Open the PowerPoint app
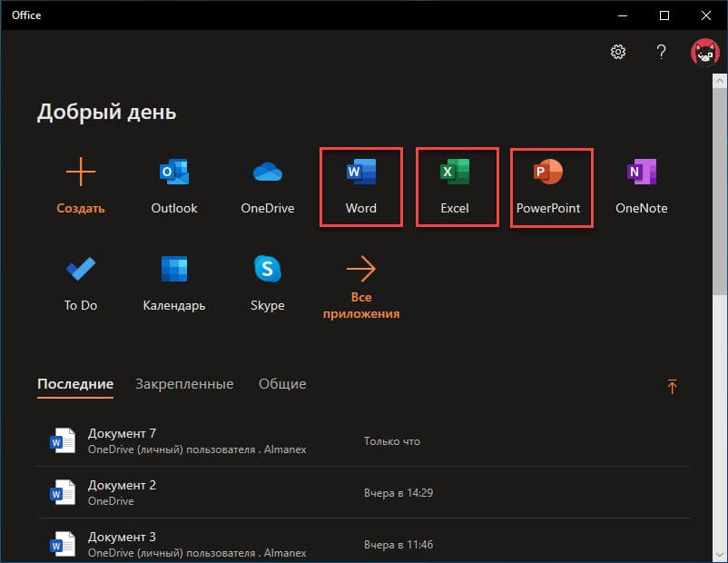728x563 pixels. point(548,186)
